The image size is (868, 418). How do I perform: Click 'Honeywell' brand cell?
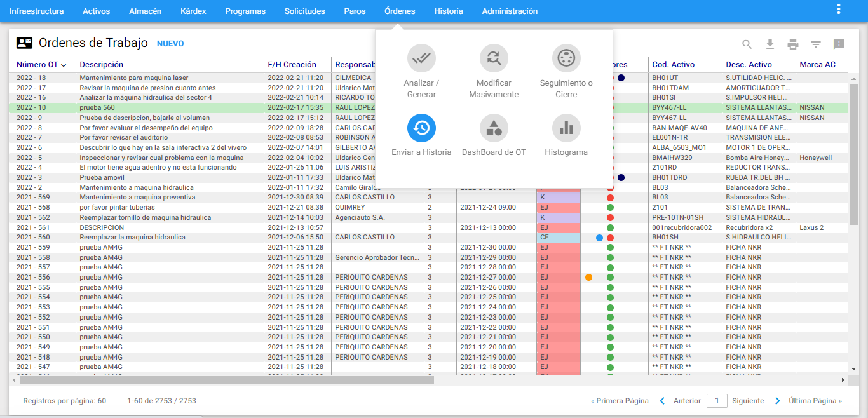click(816, 158)
